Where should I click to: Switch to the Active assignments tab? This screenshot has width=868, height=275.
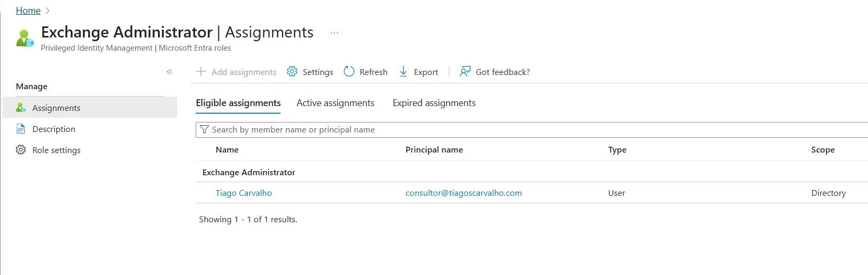pyautogui.click(x=335, y=103)
